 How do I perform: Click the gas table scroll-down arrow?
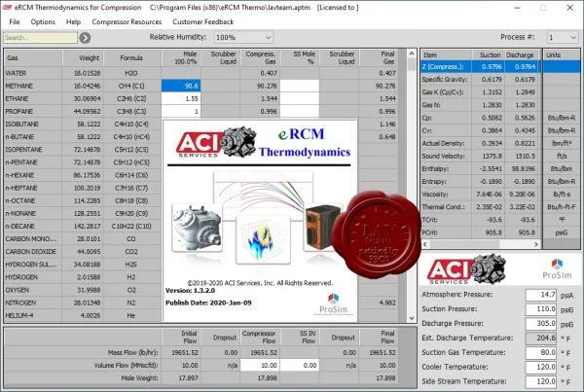412,318
